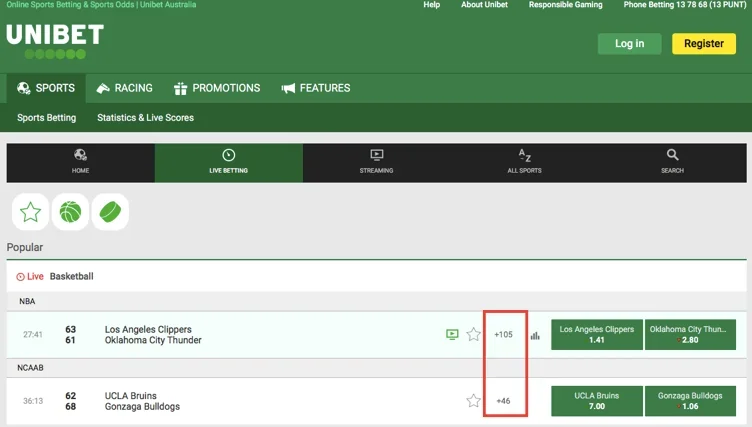Open the Help link
Viewport: 752px width, 427px height.
click(x=432, y=5)
